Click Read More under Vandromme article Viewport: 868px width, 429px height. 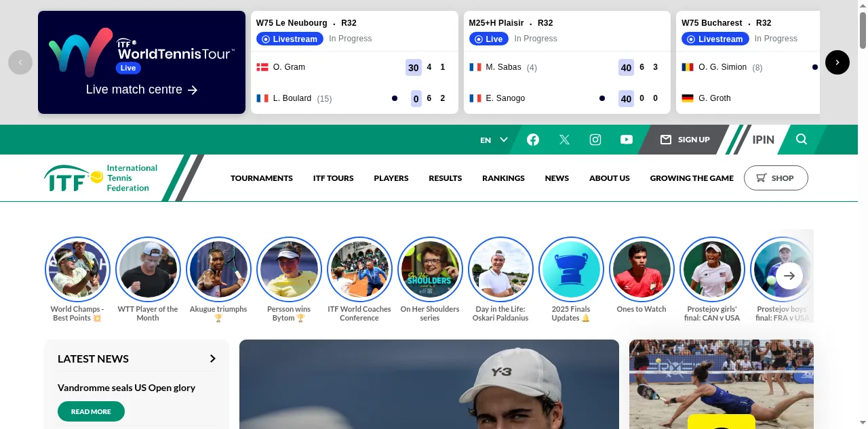coord(91,411)
